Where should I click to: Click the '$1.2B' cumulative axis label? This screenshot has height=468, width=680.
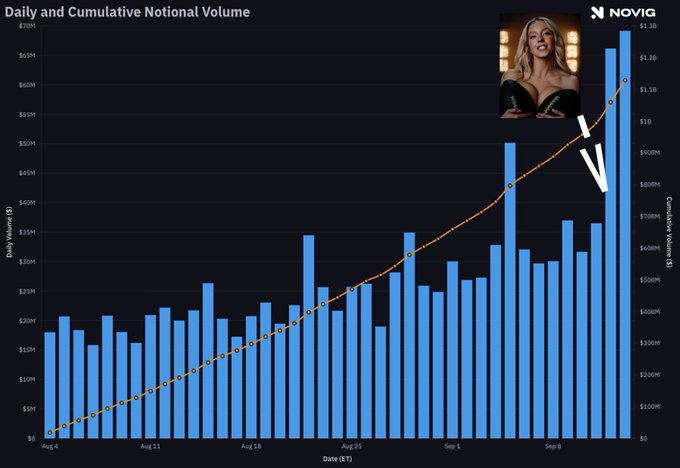(x=648, y=58)
